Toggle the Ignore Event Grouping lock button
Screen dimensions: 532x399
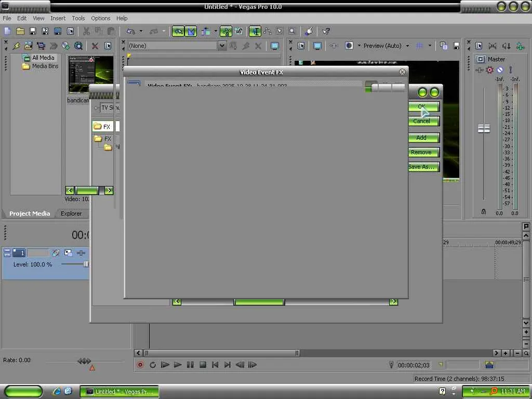pos(239,31)
